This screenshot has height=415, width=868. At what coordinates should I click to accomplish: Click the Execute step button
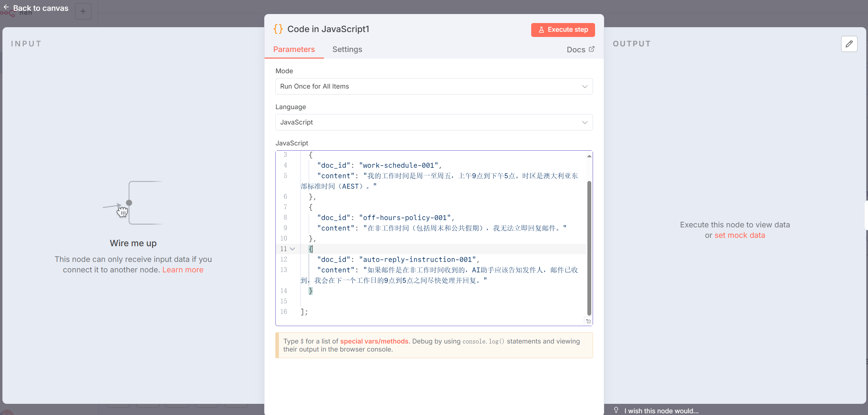pyautogui.click(x=563, y=30)
